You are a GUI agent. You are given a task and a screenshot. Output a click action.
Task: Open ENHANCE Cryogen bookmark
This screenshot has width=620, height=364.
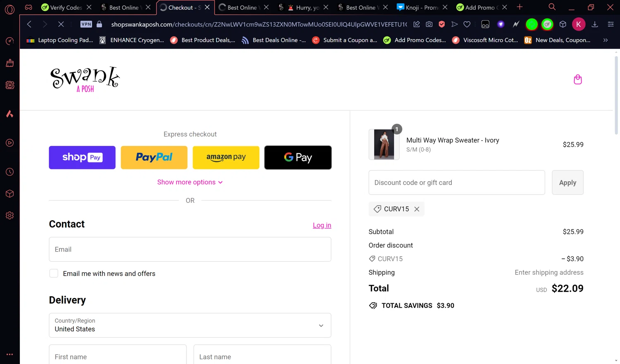click(132, 40)
